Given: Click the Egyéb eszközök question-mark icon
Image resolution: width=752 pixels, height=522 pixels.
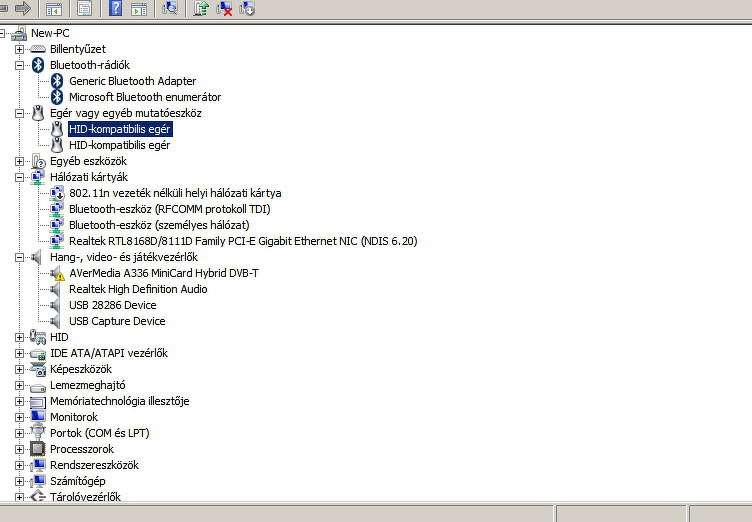Looking at the screenshot, I should tap(38, 161).
